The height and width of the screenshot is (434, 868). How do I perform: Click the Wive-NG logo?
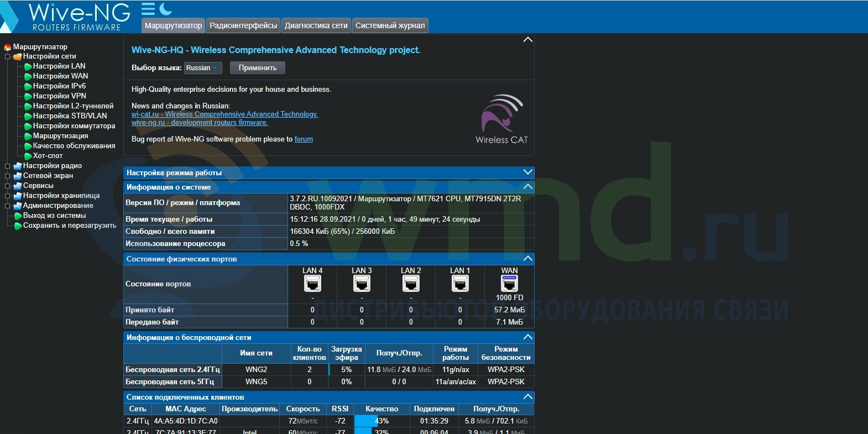tap(65, 17)
